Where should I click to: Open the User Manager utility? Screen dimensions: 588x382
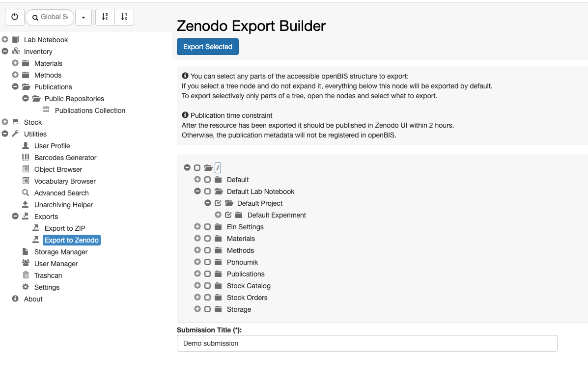click(x=56, y=264)
